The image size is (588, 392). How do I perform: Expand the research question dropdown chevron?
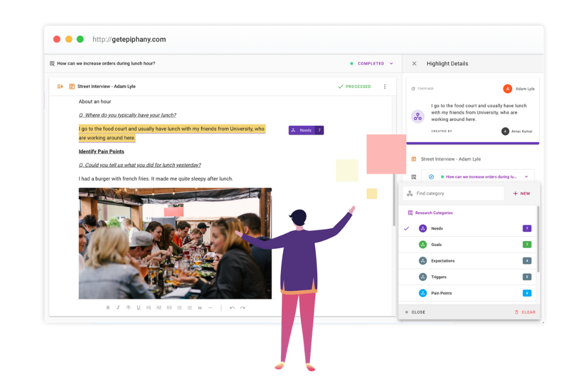pyautogui.click(x=526, y=177)
